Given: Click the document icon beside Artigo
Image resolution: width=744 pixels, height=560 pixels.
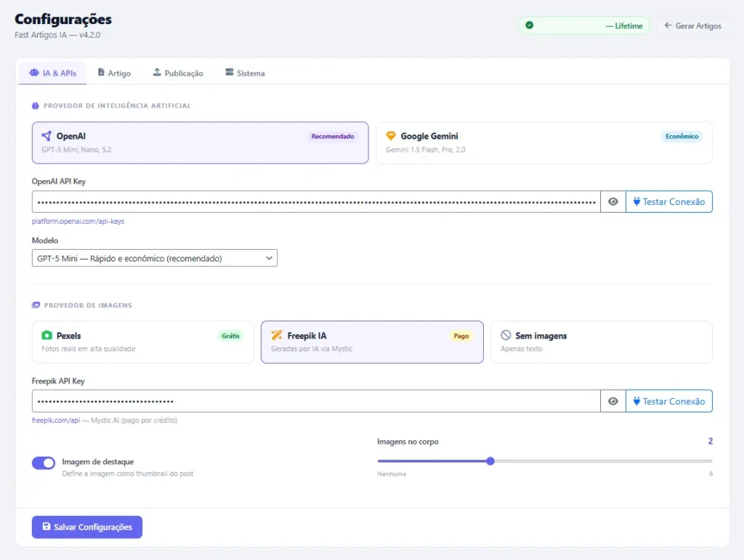Looking at the screenshot, I should (101, 72).
